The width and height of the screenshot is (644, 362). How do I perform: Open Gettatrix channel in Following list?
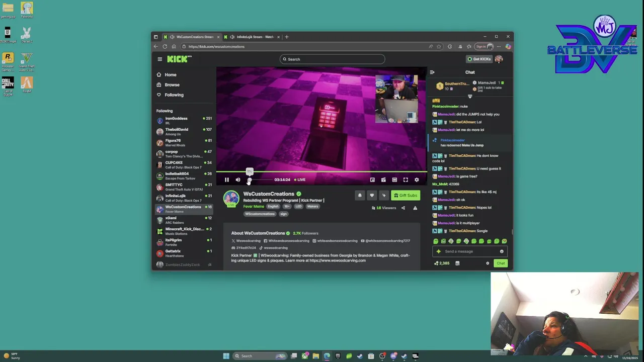(x=184, y=253)
